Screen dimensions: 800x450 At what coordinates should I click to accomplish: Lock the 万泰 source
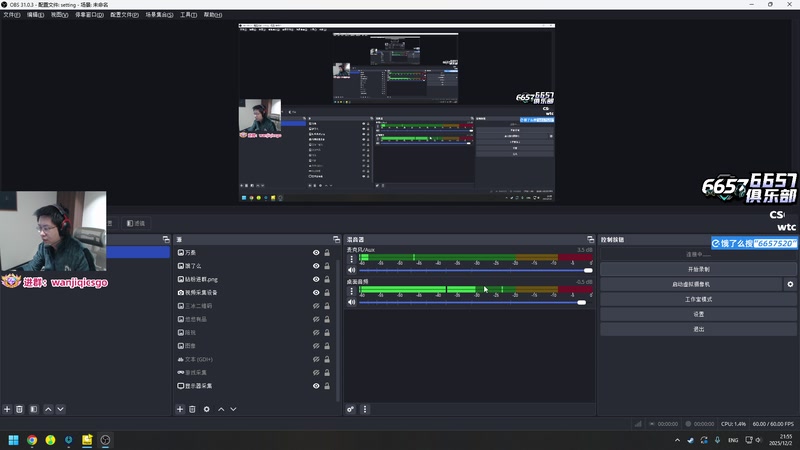327,253
